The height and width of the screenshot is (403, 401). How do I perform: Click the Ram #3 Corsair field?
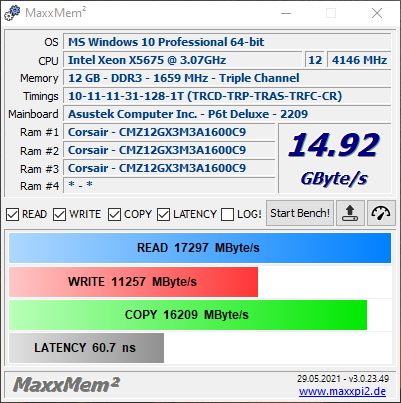coord(169,168)
